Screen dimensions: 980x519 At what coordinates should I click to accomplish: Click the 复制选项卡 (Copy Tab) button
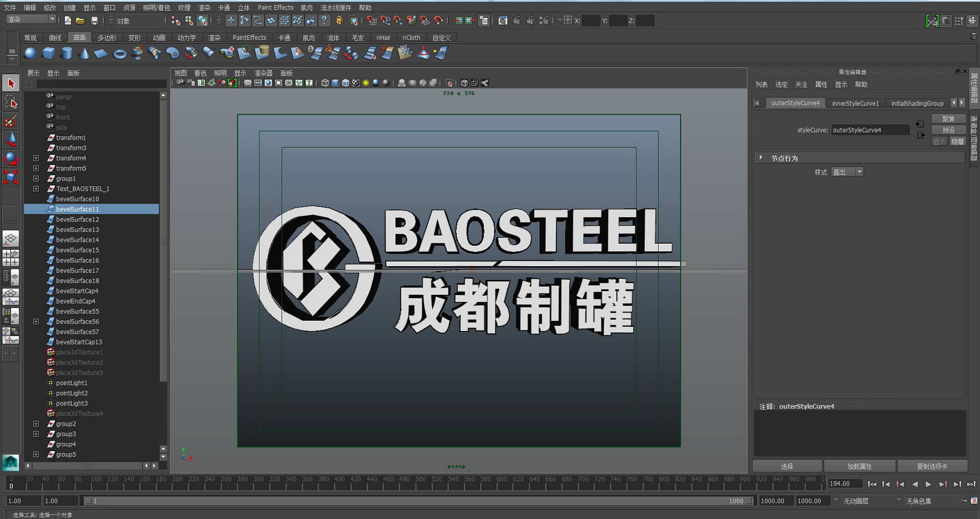(932, 466)
